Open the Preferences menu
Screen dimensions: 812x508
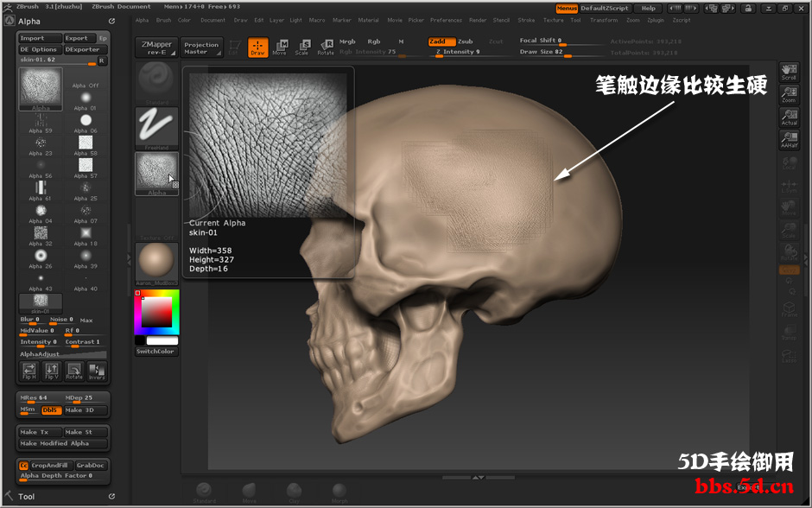pyautogui.click(x=446, y=20)
